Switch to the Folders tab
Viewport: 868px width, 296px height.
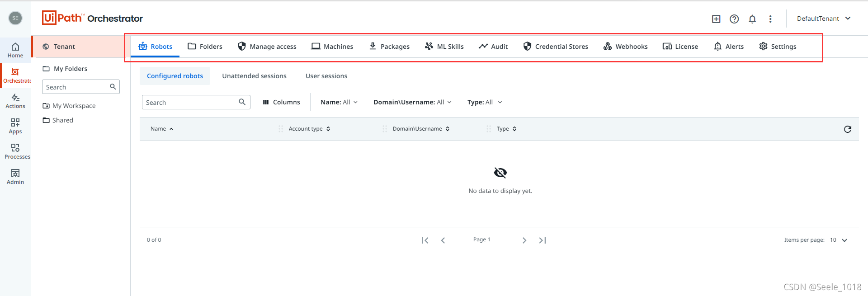pyautogui.click(x=205, y=47)
